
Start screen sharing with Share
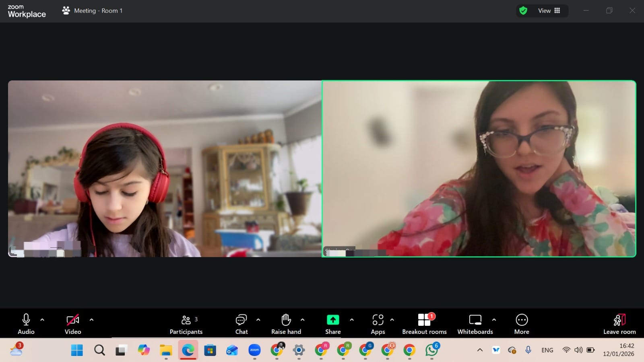pos(332,324)
